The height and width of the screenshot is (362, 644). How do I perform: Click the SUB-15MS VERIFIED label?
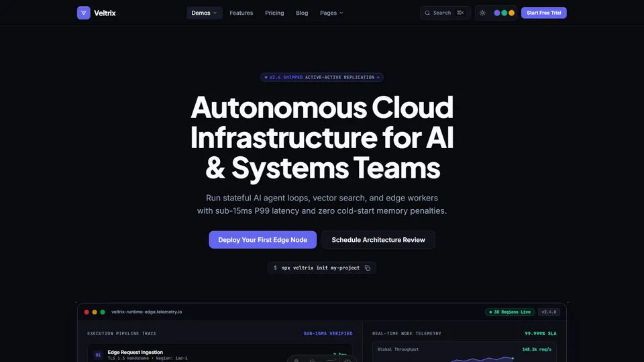coord(328,334)
